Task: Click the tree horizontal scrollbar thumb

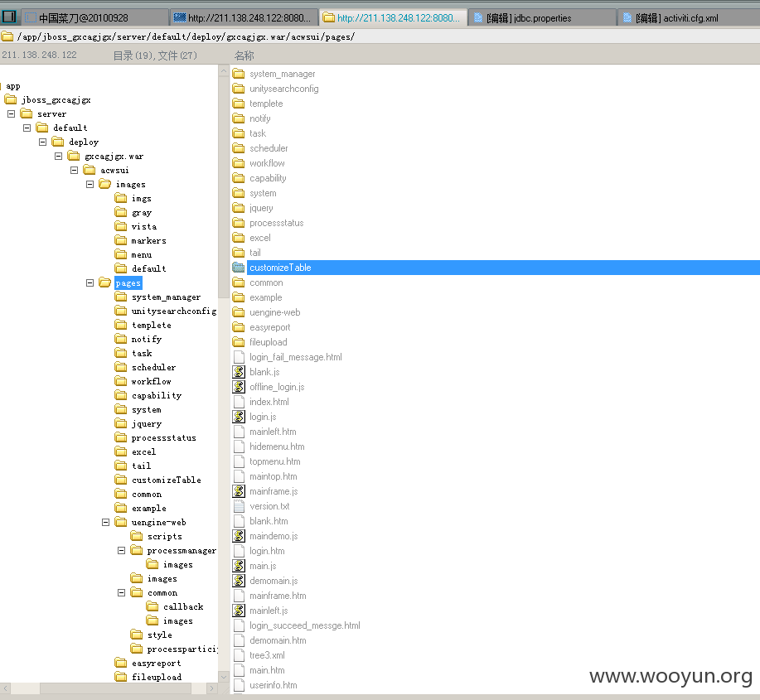Action: [115, 688]
